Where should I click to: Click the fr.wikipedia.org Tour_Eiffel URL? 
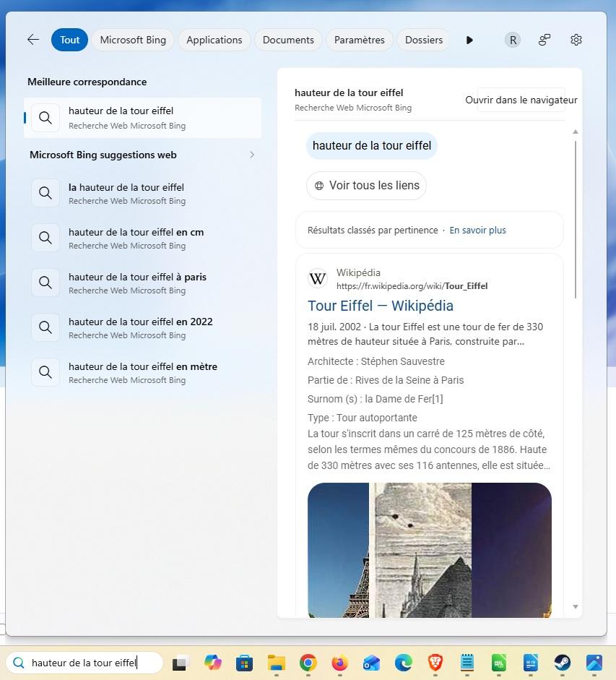click(x=412, y=285)
